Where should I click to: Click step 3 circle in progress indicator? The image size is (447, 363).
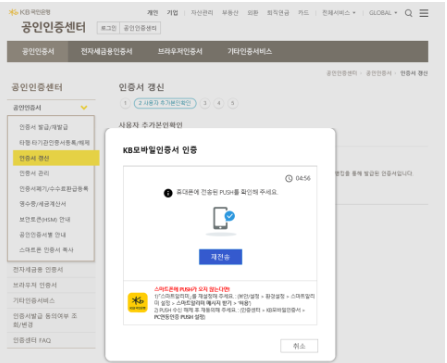[x=205, y=103]
